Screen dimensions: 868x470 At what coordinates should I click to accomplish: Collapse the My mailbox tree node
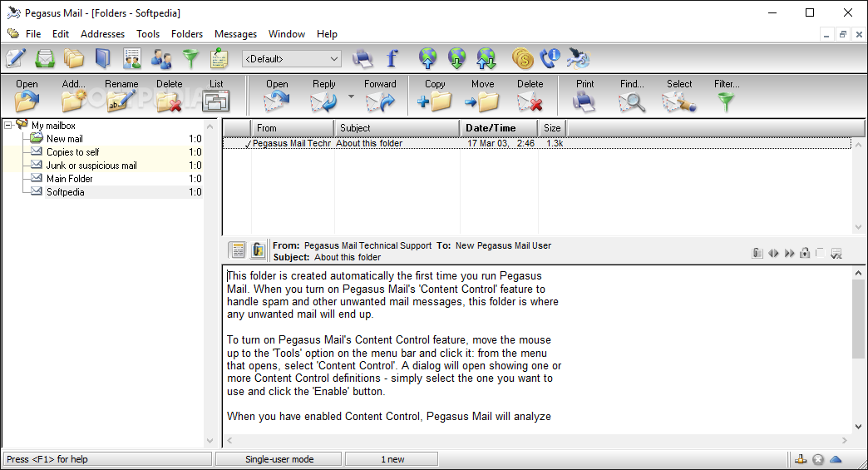point(8,125)
